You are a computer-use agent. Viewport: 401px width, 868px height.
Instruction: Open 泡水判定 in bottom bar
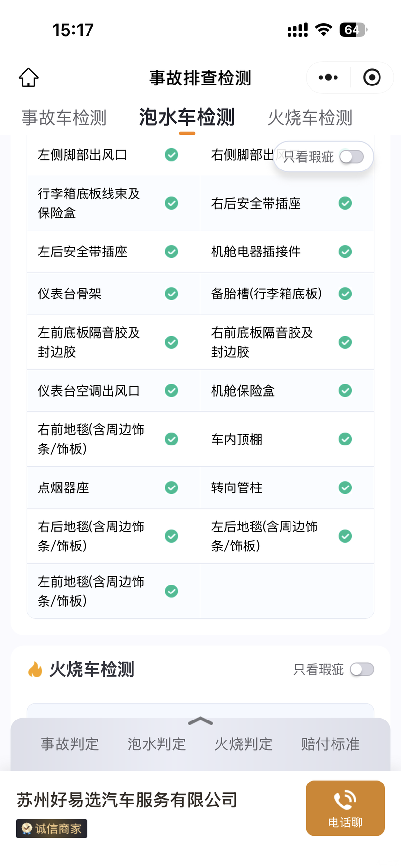tap(156, 744)
